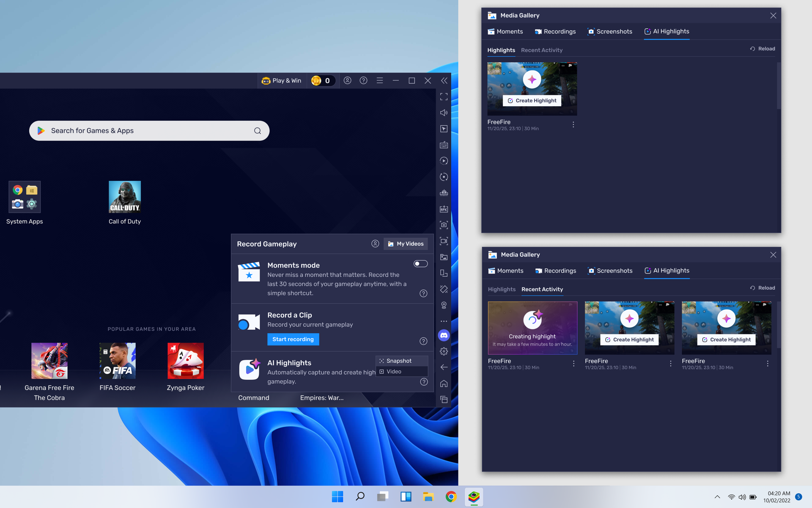Open Screenshots tab in lower Media Gallery

(x=610, y=271)
